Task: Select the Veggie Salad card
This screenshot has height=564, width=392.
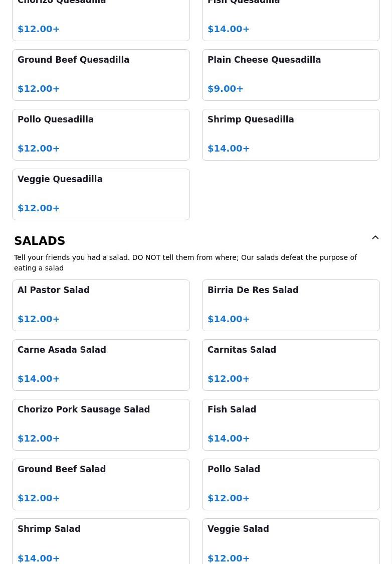Action: [291, 541]
